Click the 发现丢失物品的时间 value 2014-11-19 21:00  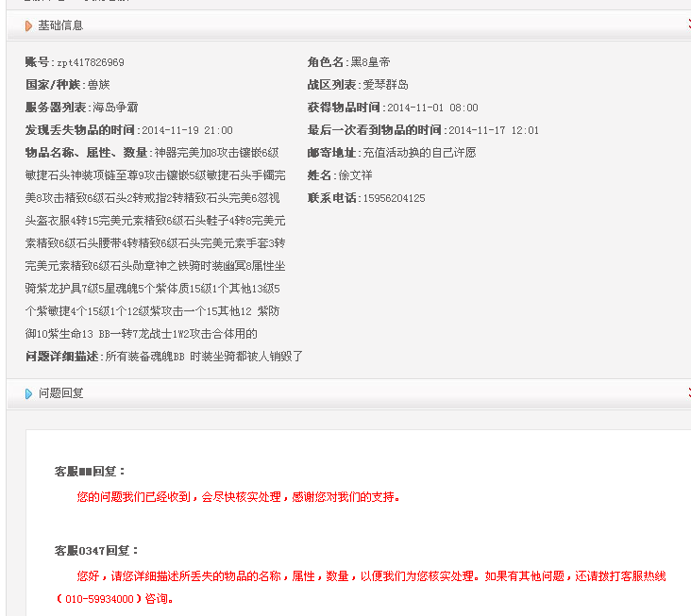click(187, 130)
